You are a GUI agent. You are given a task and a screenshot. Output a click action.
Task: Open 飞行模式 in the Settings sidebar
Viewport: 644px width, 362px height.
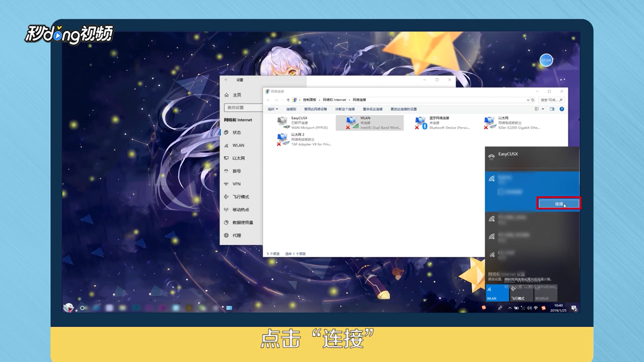241,197
